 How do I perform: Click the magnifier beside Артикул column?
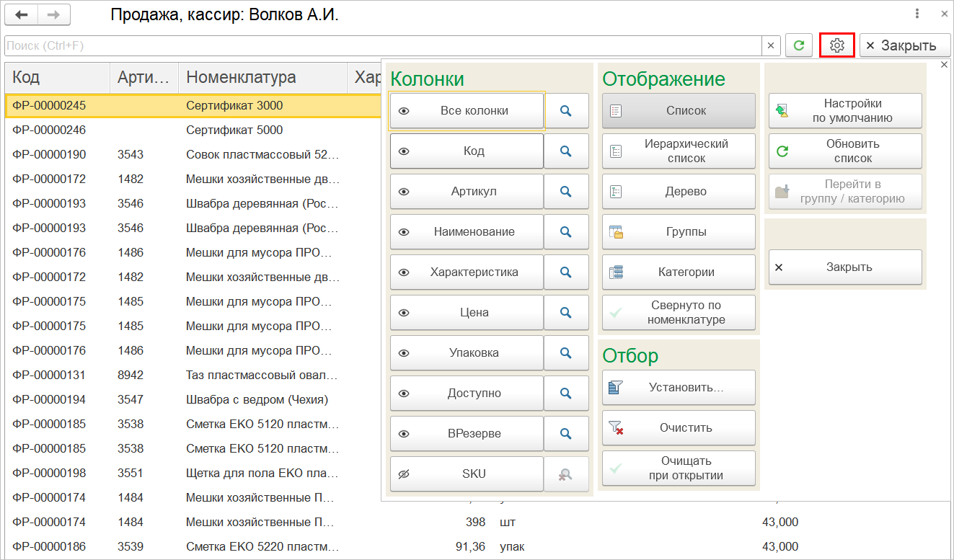click(566, 192)
